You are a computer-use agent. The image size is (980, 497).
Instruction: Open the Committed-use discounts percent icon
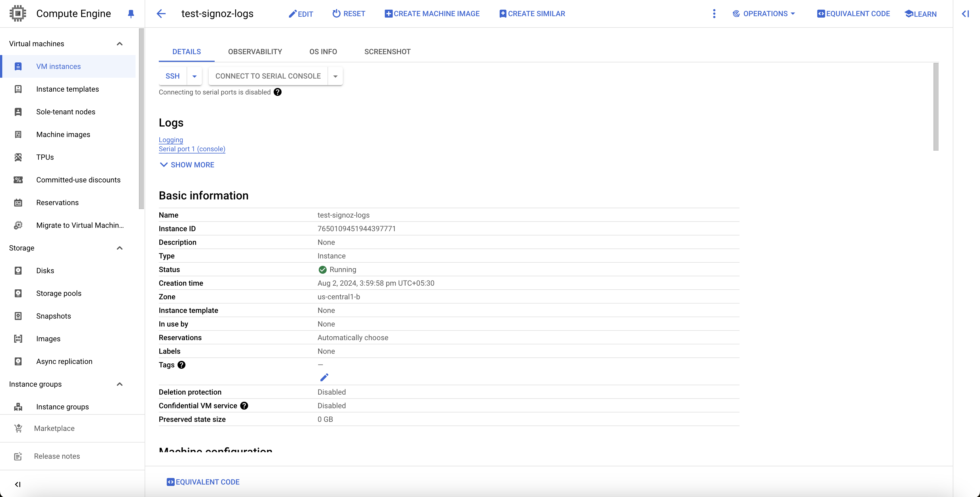(18, 180)
